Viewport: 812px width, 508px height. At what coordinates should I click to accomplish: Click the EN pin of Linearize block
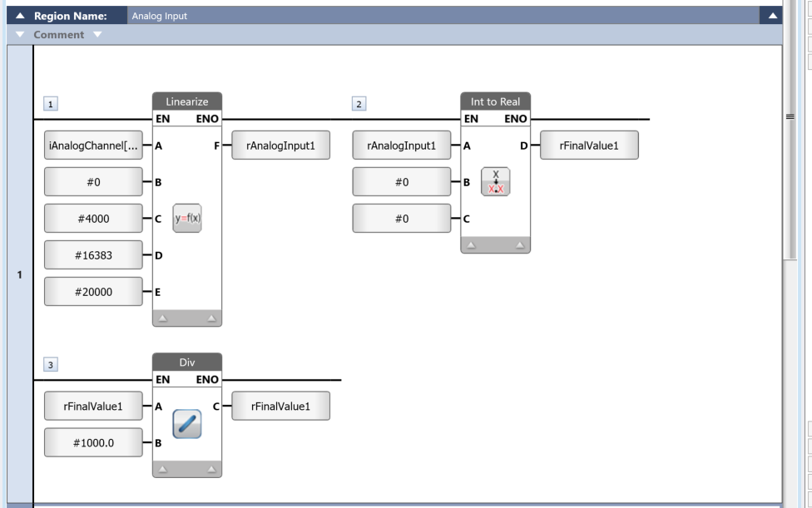[162, 119]
